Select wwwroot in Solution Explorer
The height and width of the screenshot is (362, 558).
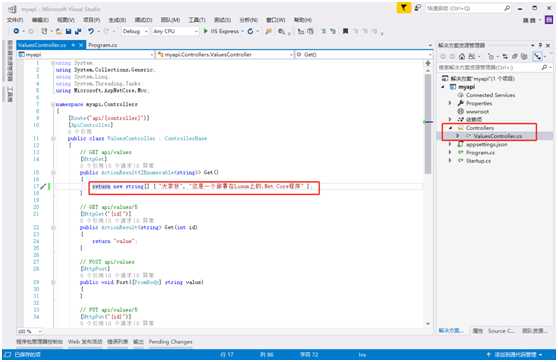[477, 111]
